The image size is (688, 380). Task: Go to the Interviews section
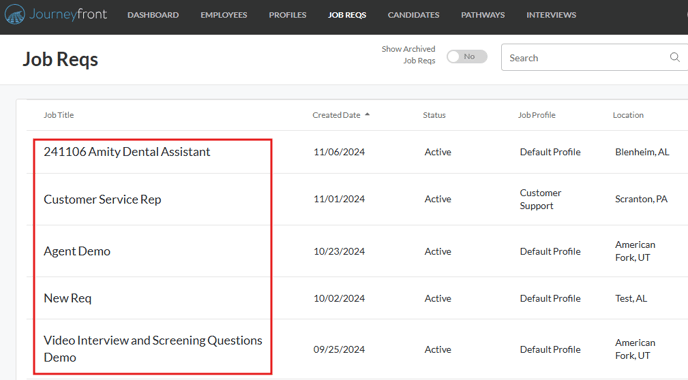(551, 15)
